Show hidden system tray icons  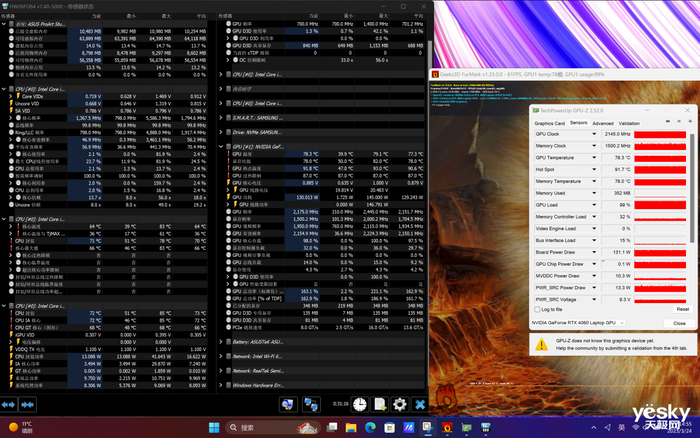tap(593, 428)
